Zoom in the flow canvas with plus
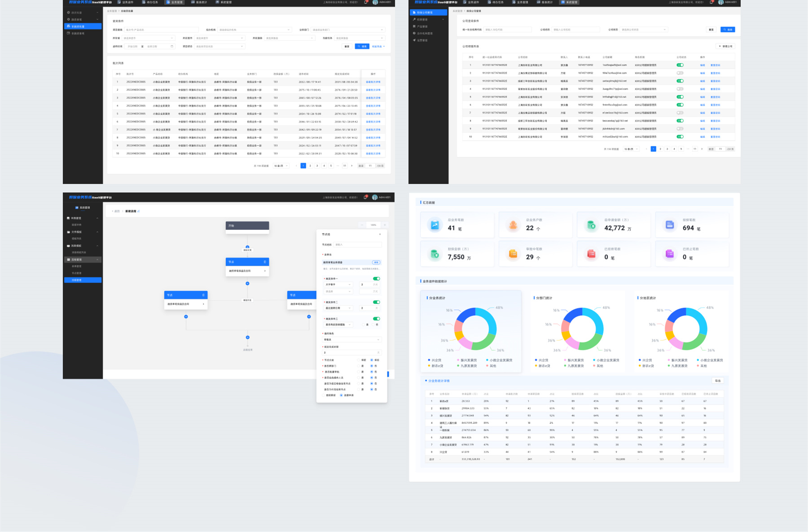The height and width of the screenshot is (532, 808). 385,225
